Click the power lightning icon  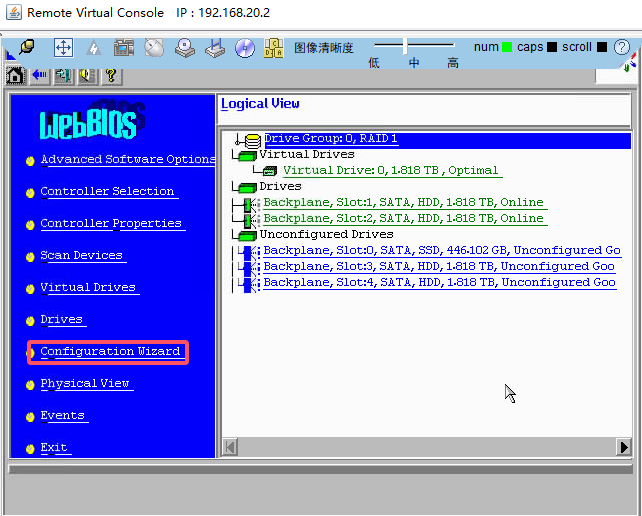click(x=94, y=48)
